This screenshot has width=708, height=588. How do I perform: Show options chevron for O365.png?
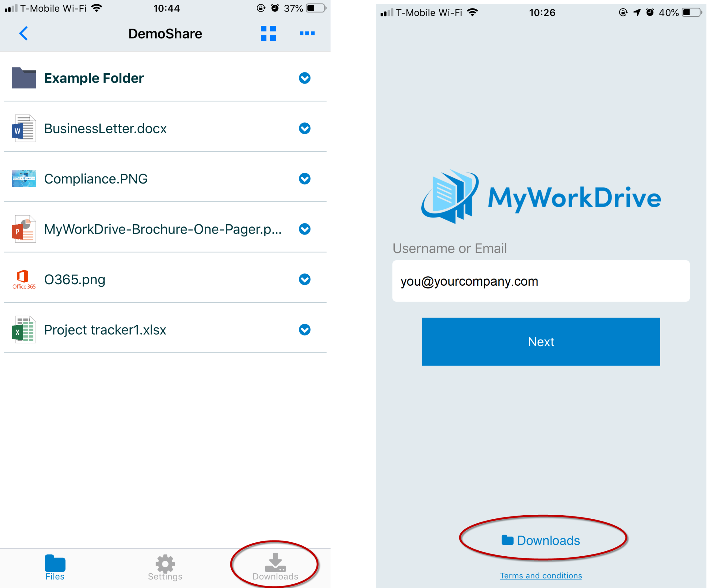click(304, 279)
